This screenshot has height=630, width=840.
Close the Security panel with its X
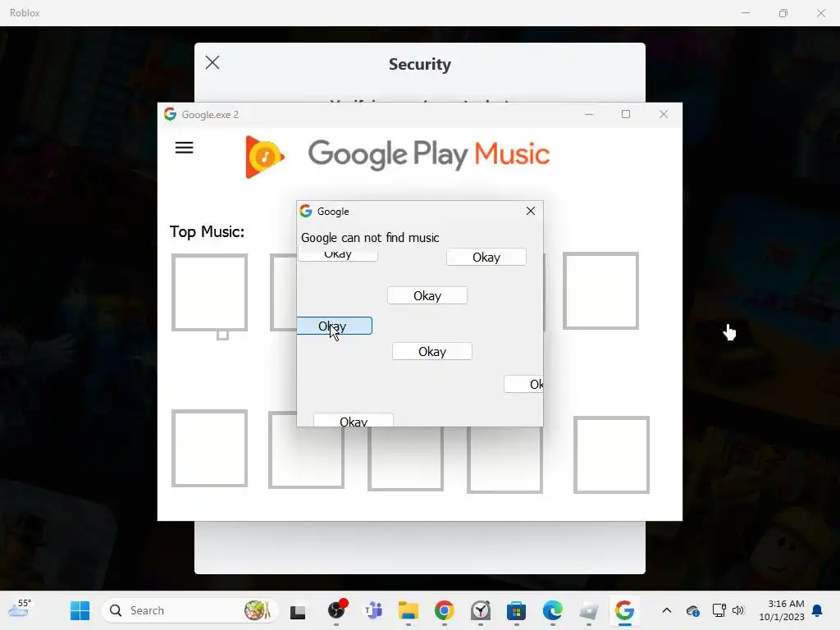pos(212,62)
